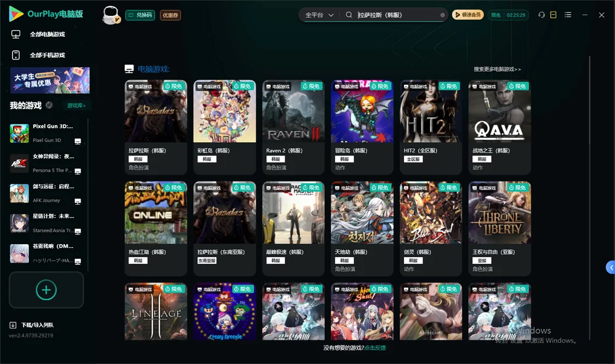
Task: Click the 兑换码 button
Action: (140, 15)
